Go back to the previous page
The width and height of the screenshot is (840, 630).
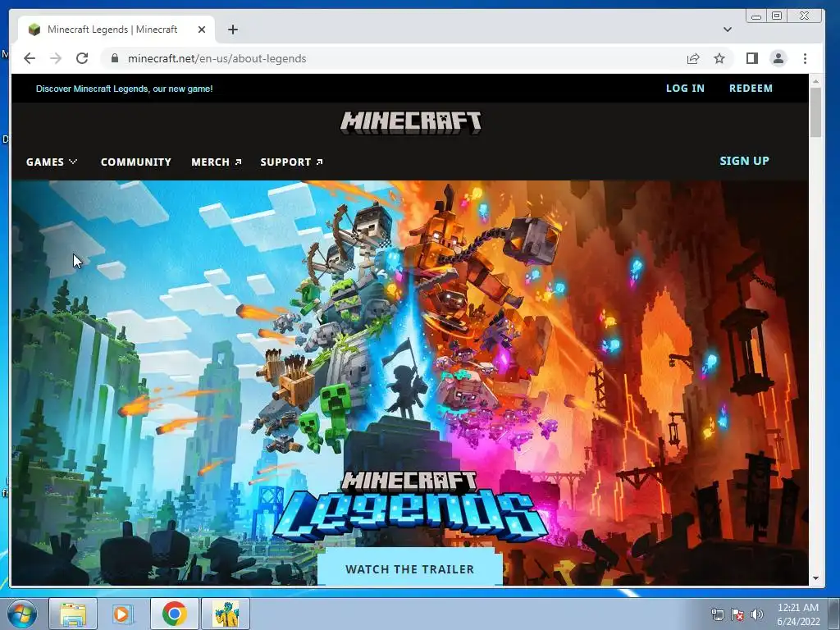(x=30, y=58)
